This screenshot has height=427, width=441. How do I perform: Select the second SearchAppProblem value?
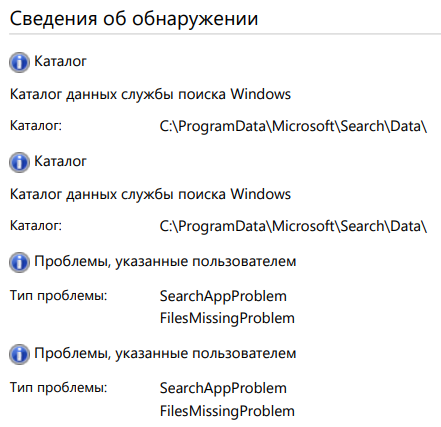point(223,388)
